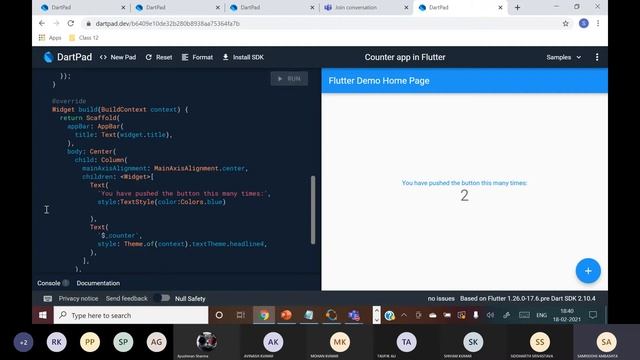Open the Windows Start menu

[x=42, y=315]
